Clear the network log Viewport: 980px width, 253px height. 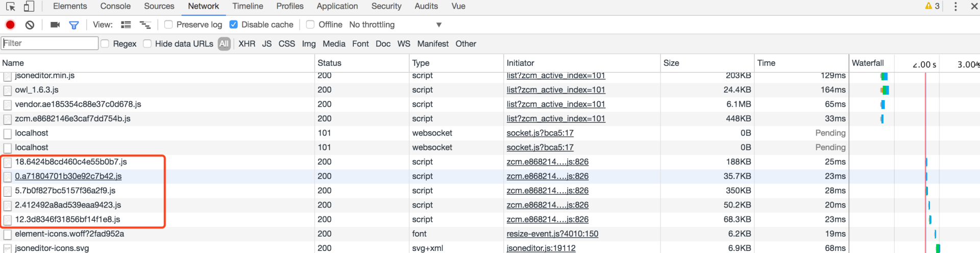click(x=30, y=25)
